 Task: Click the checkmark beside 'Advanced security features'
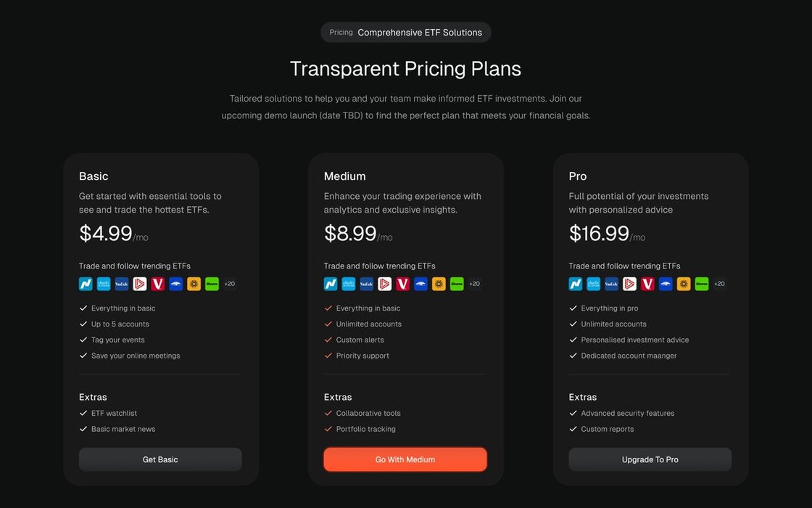coord(573,413)
